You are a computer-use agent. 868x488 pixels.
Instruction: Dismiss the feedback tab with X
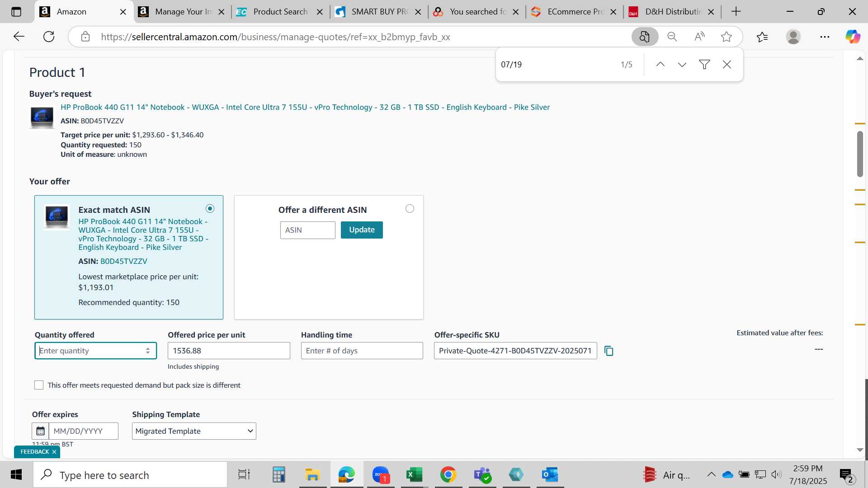[x=54, y=452]
